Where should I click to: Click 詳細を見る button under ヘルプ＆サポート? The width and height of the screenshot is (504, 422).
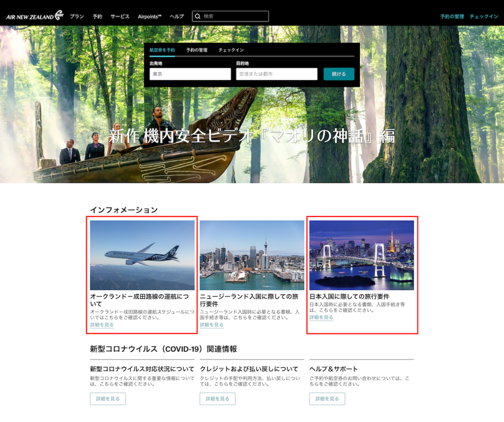327,399
